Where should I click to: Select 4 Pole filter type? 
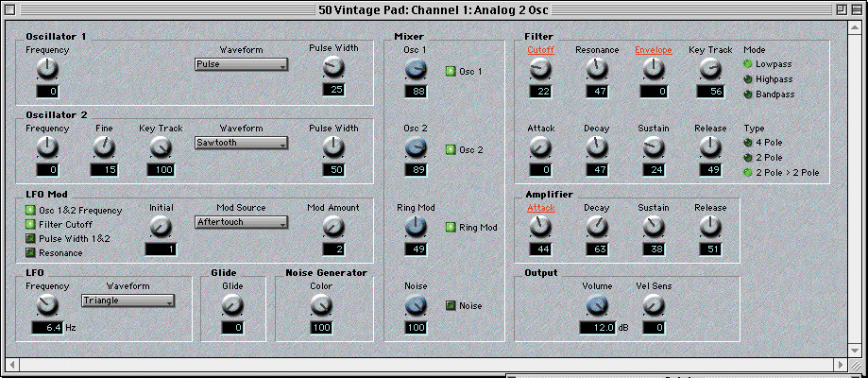(747, 143)
